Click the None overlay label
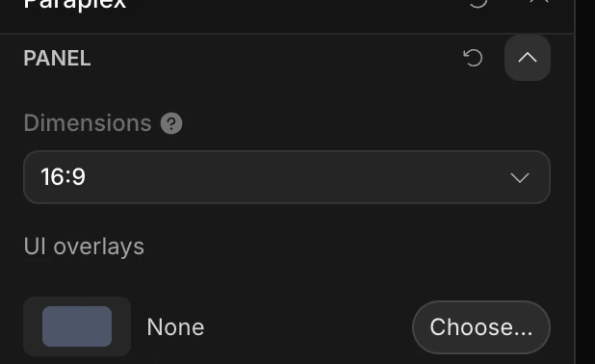This screenshot has width=595, height=364. [175, 327]
